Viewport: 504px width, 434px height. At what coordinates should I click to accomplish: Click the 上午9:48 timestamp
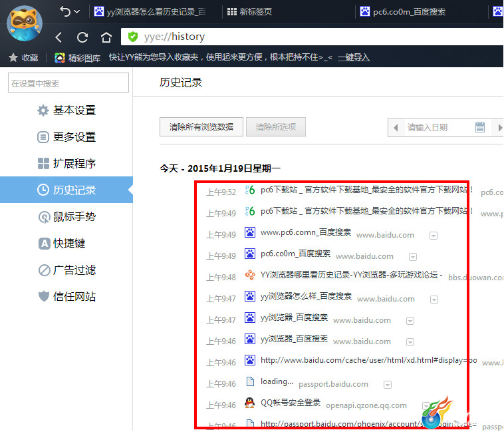tap(221, 278)
